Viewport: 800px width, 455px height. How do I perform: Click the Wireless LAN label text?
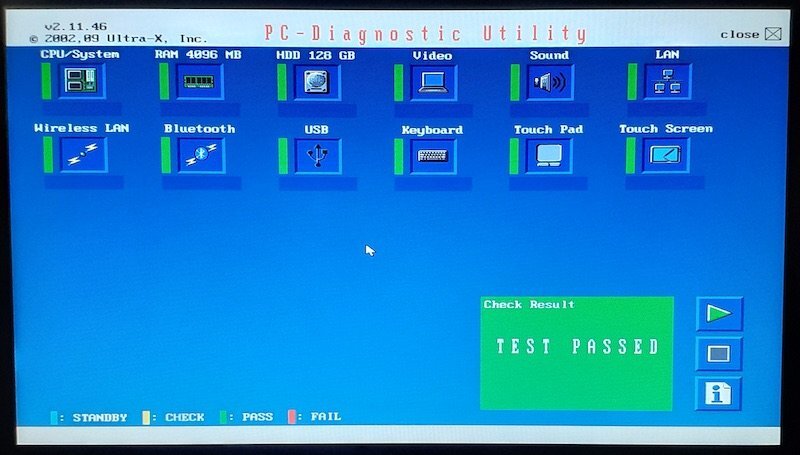pos(82,128)
